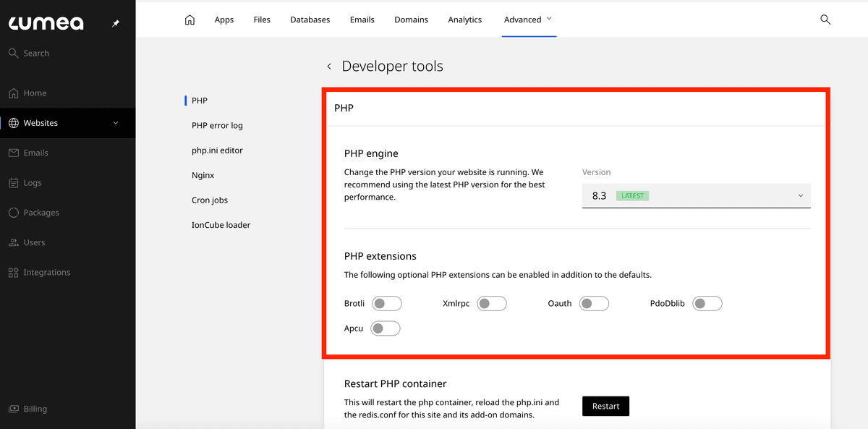Open the Emails tab in the top navigation

point(362,20)
